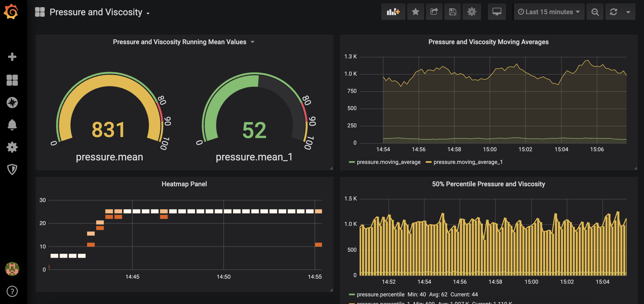Save the dashboard with floppy icon
This screenshot has width=644, height=304.
[x=452, y=12]
